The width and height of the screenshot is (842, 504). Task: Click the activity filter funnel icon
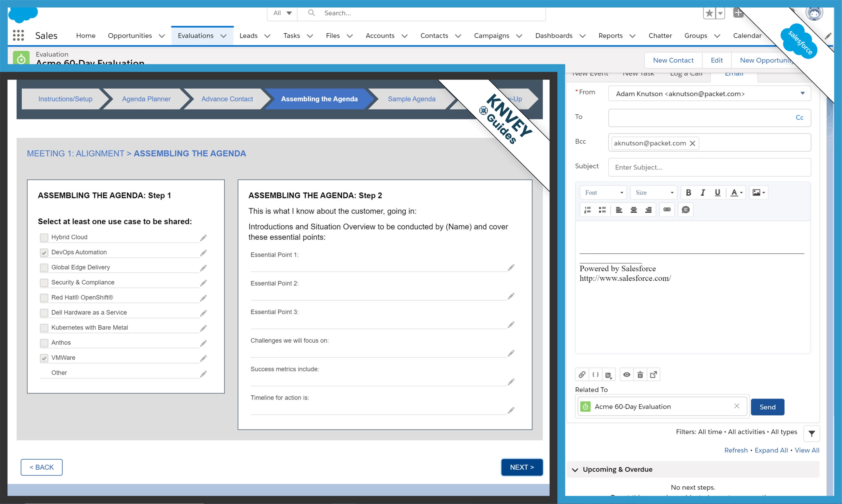[x=812, y=433]
